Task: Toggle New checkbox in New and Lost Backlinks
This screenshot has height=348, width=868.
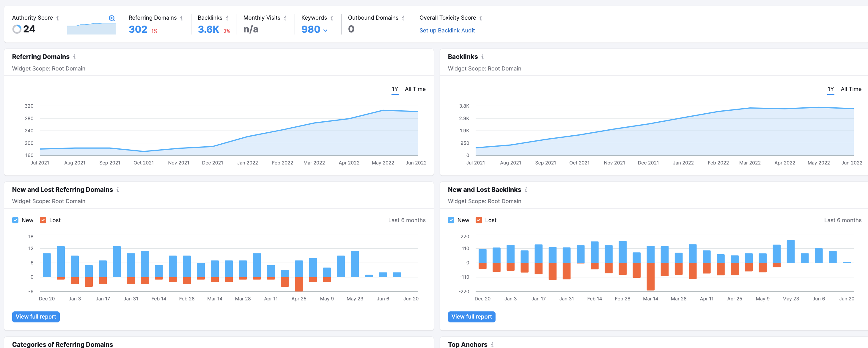Action: (451, 220)
